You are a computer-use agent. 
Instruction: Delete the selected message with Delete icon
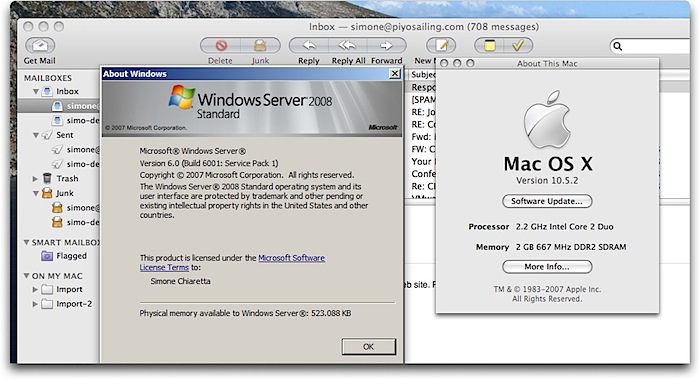click(221, 46)
